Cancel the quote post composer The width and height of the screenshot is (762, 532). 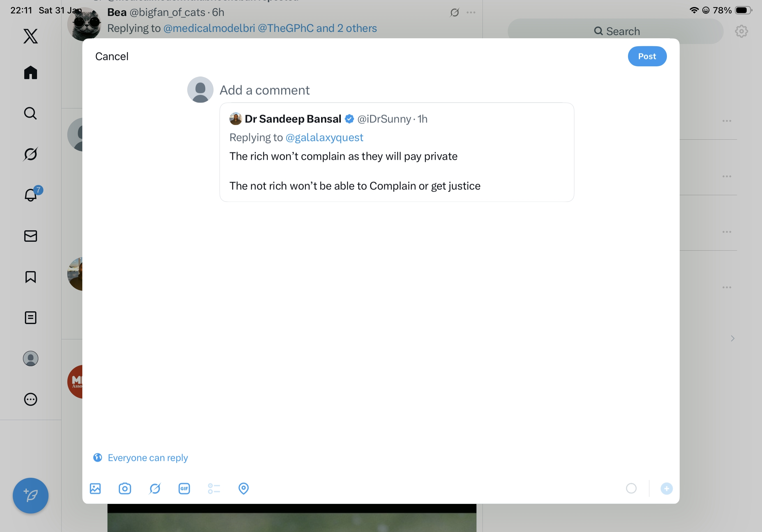point(112,56)
